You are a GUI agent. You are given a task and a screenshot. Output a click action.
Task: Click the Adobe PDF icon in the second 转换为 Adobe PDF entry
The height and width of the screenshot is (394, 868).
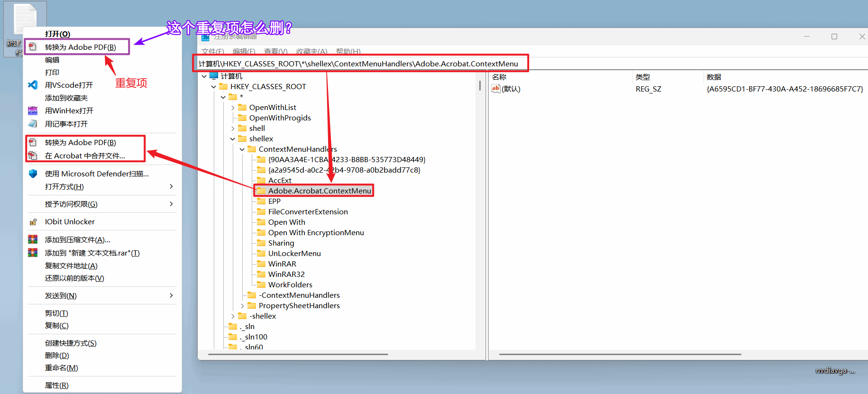click(33, 142)
